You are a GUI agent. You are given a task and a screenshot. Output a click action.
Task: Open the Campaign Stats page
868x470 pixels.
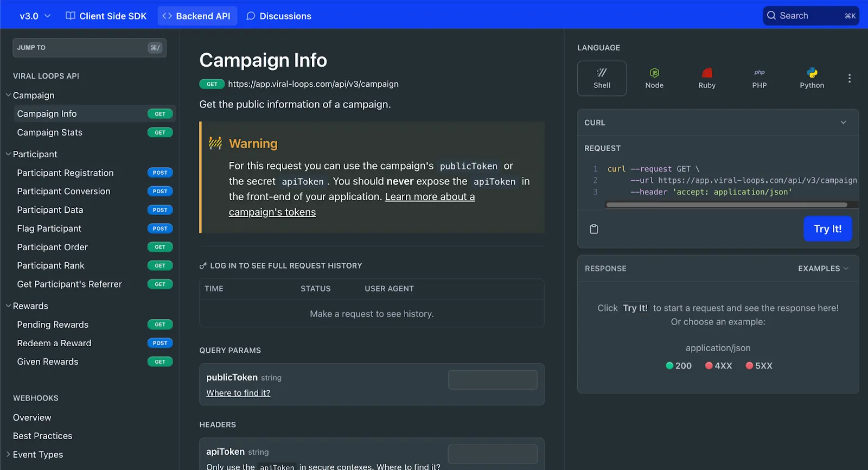coord(94,132)
